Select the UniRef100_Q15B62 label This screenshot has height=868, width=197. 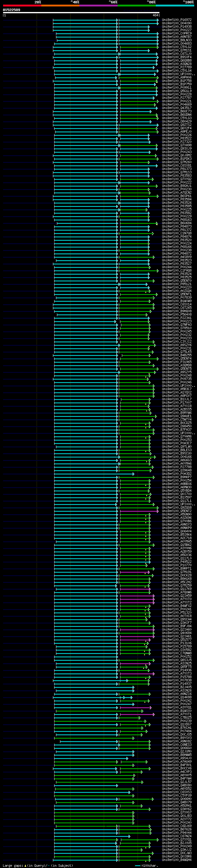[x=177, y=545]
